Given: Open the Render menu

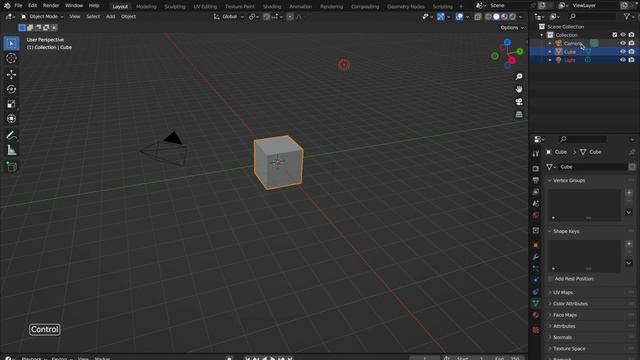Looking at the screenshot, I should pos(51,6).
